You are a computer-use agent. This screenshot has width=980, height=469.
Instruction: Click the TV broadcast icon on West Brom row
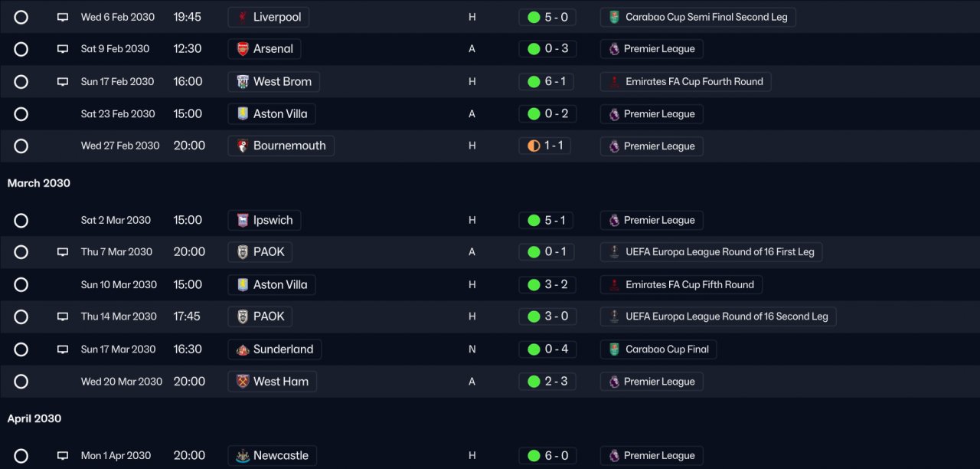pyautogui.click(x=63, y=82)
